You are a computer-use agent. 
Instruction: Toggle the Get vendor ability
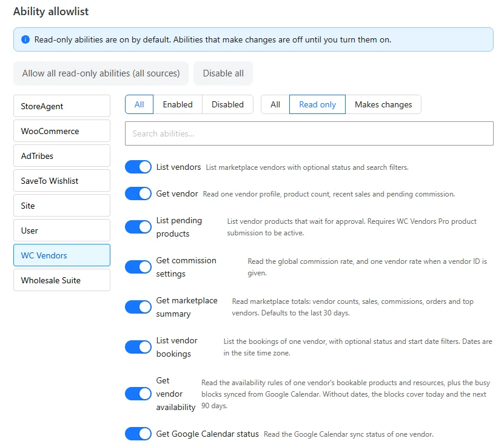(x=138, y=193)
